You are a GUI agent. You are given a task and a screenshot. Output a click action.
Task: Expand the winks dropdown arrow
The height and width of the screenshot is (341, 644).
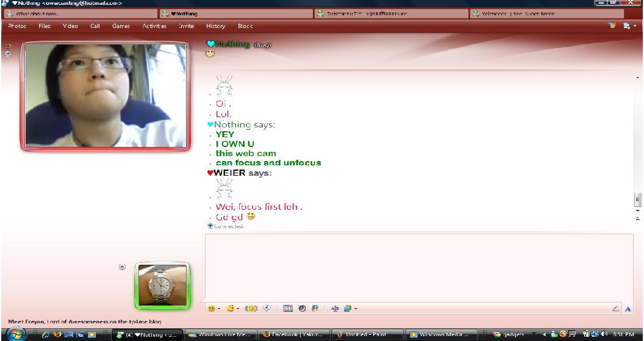(x=238, y=309)
